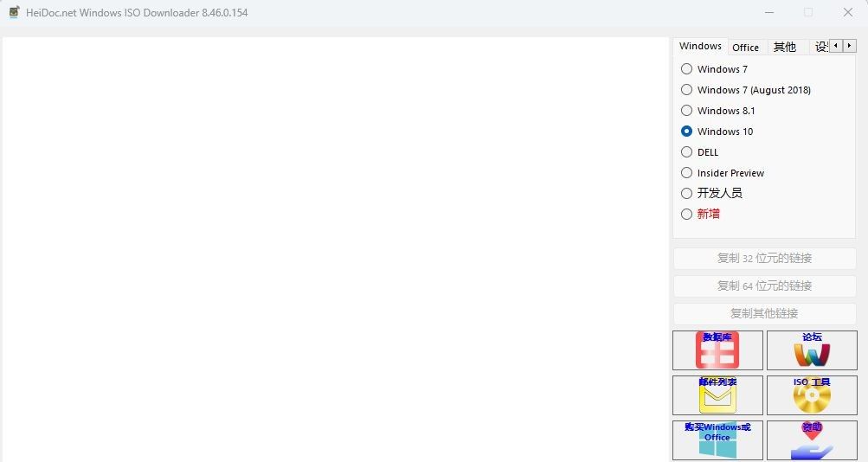Select the red 新增 radio option
This screenshot has width=868, height=462.
[x=686, y=214]
